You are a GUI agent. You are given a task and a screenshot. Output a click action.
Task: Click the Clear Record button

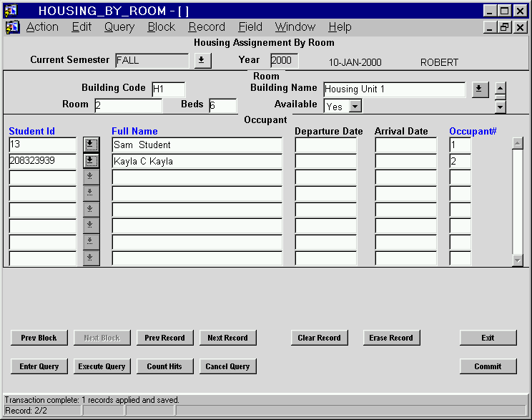pyautogui.click(x=319, y=338)
